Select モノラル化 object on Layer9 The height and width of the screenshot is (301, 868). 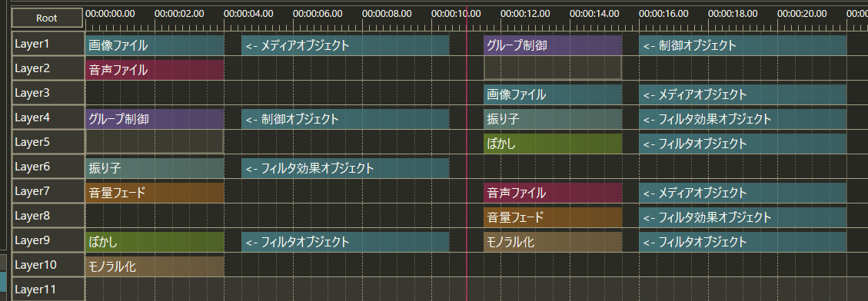pos(553,242)
